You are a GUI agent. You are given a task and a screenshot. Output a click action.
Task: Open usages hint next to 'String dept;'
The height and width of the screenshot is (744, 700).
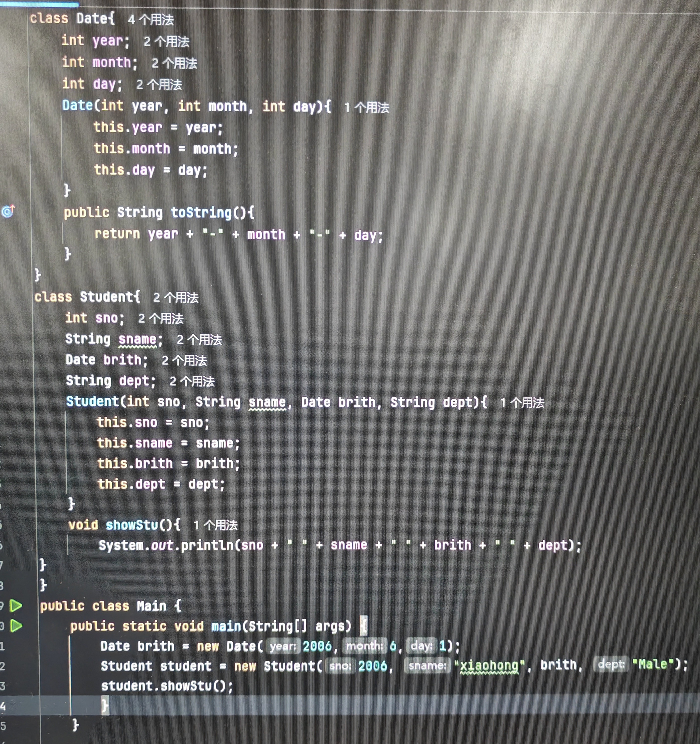tap(192, 381)
